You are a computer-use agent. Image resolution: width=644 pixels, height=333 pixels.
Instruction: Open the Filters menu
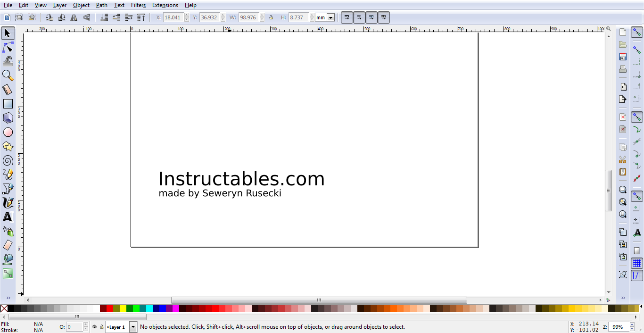(x=138, y=5)
